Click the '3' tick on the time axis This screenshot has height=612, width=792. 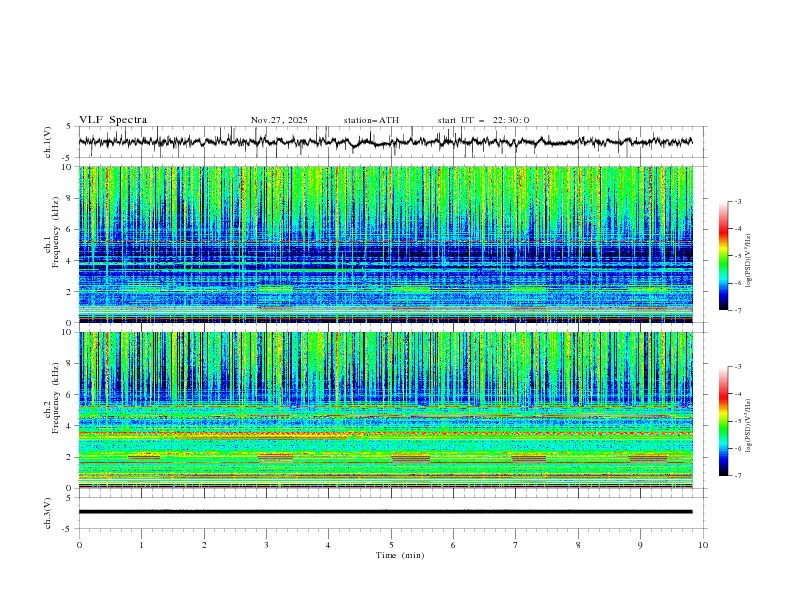[266, 545]
